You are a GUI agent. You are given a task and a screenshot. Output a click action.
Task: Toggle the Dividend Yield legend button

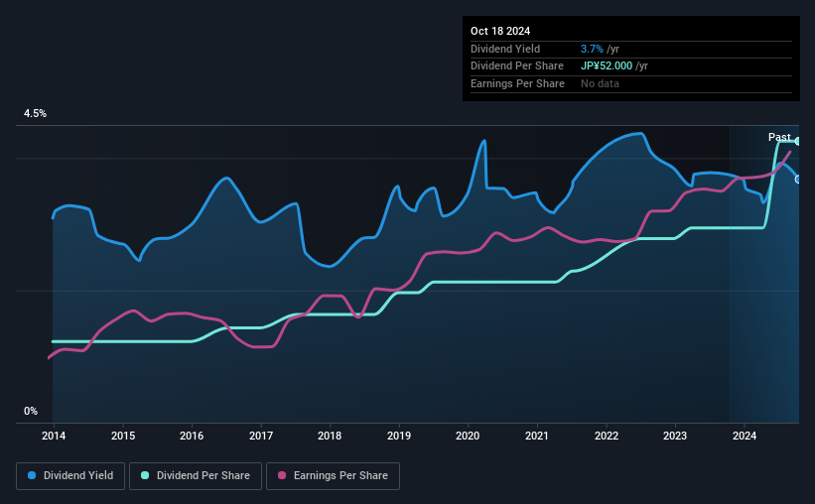[70, 476]
